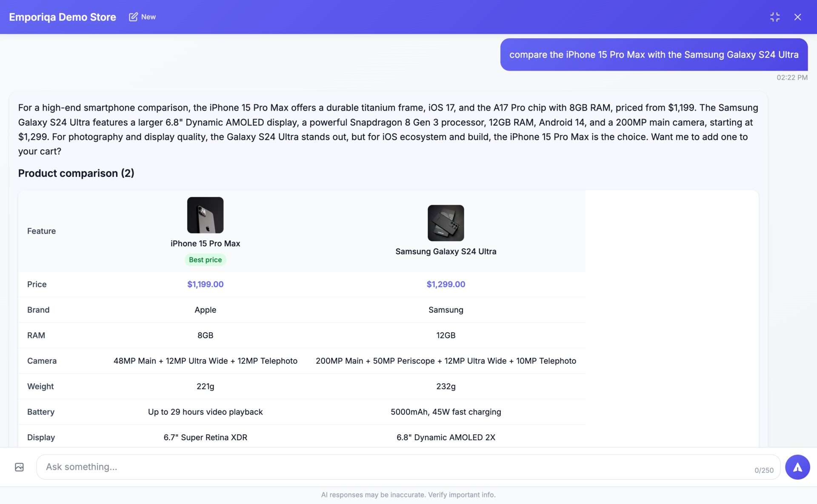The width and height of the screenshot is (817, 504).
Task: Open the iPhone 15 Pro Max thumbnail
Action: click(205, 215)
